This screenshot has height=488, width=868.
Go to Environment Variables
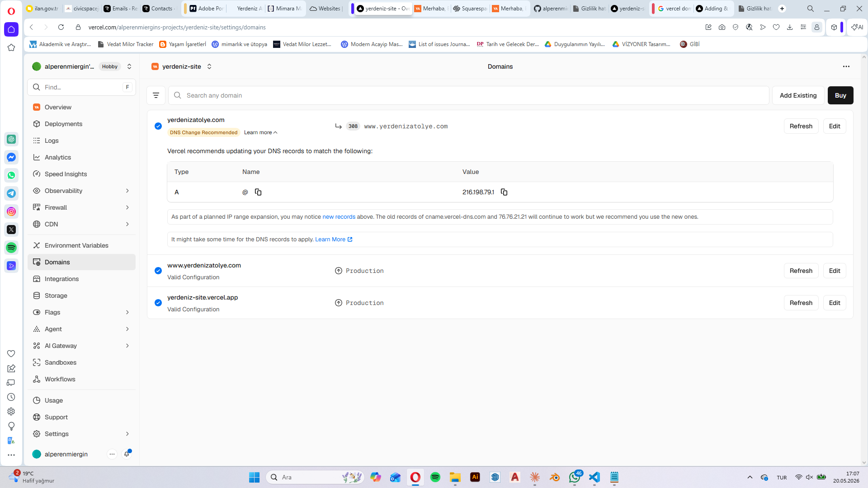coord(81,245)
